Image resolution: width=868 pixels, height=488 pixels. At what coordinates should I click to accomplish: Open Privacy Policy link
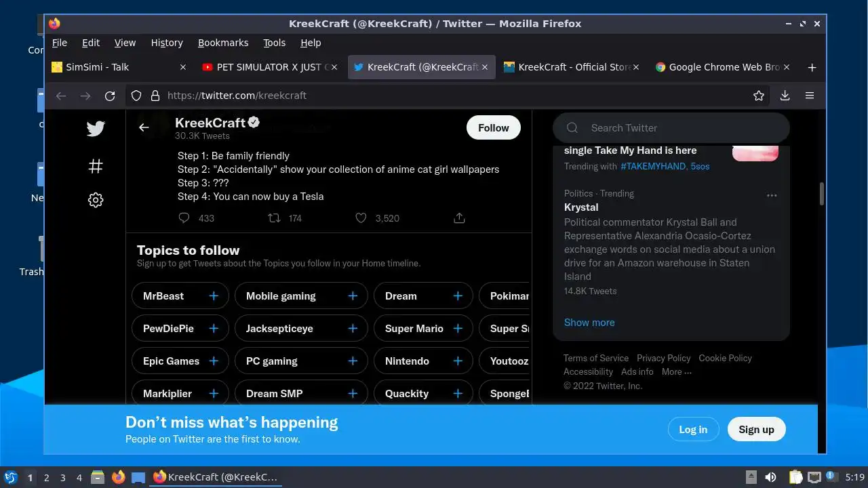click(x=664, y=358)
